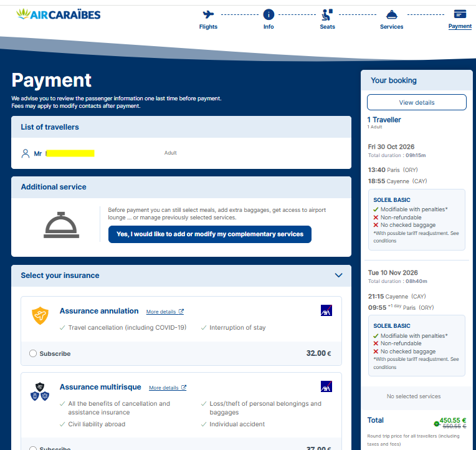Click View details in Your booking
The width and height of the screenshot is (476, 450).
[416, 102]
